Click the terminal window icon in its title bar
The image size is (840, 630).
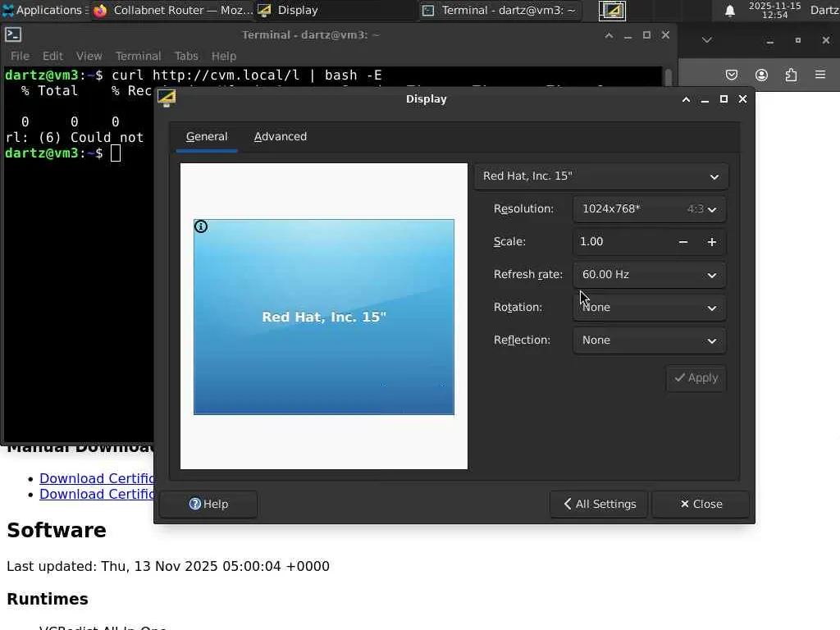[x=13, y=34]
